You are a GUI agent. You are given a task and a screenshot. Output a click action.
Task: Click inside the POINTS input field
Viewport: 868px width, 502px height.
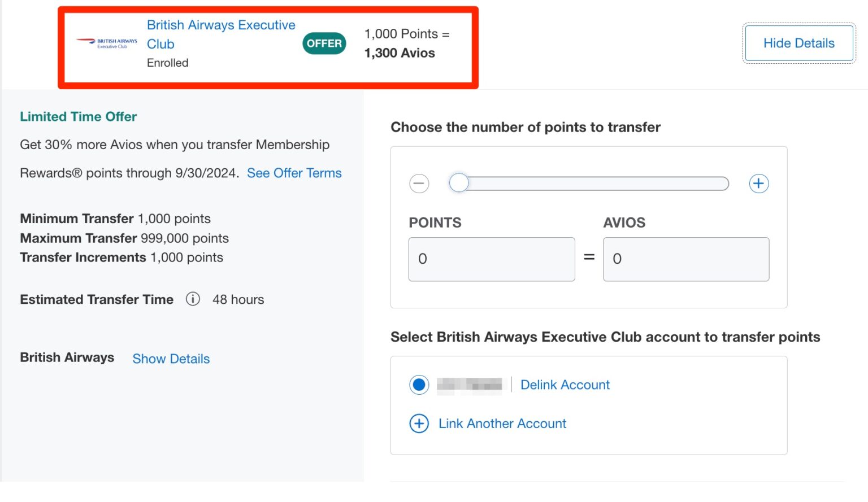(x=491, y=259)
